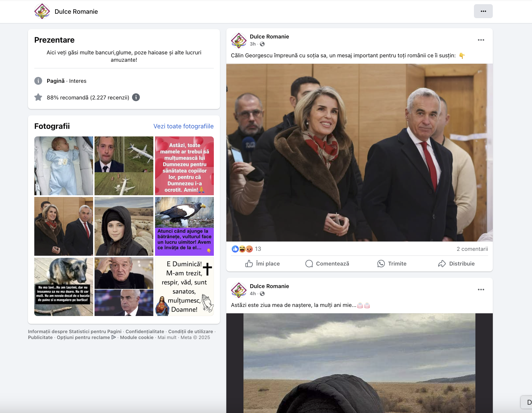532x413 pixels.
Task: Open the eagle photo thumbnail
Action: (x=184, y=226)
